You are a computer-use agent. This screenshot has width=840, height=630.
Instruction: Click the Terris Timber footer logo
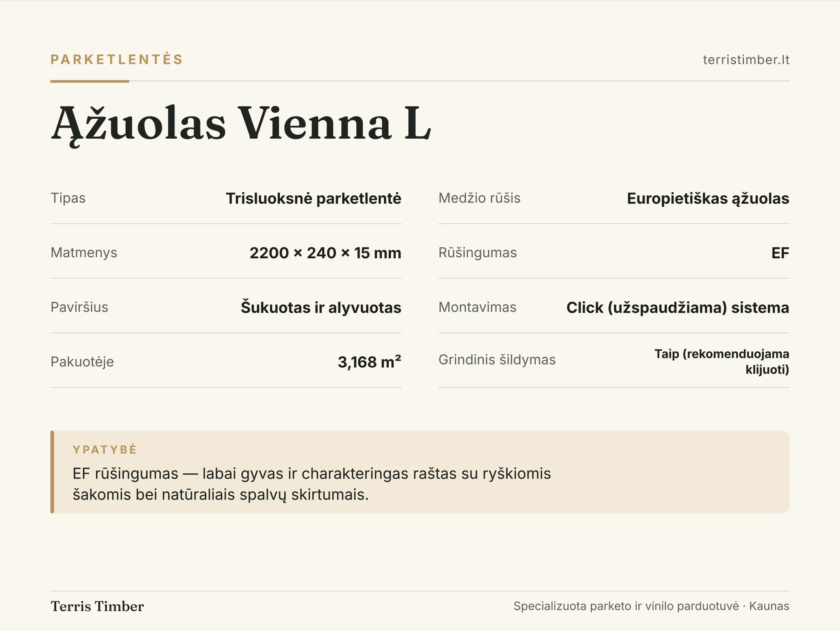click(x=97, y=606)
